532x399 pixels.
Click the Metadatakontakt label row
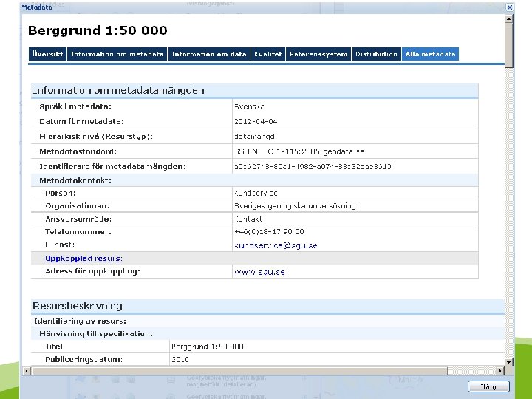[x=255, y=180]
